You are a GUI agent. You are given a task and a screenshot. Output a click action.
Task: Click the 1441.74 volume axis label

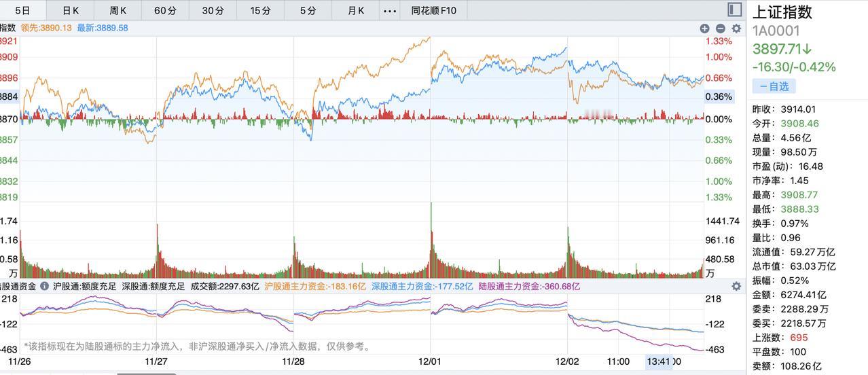pyautogui.click(x=722, y=221)
